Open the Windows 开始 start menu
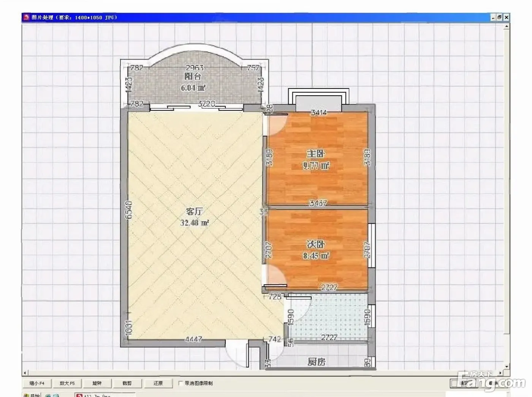 (32, 395)
